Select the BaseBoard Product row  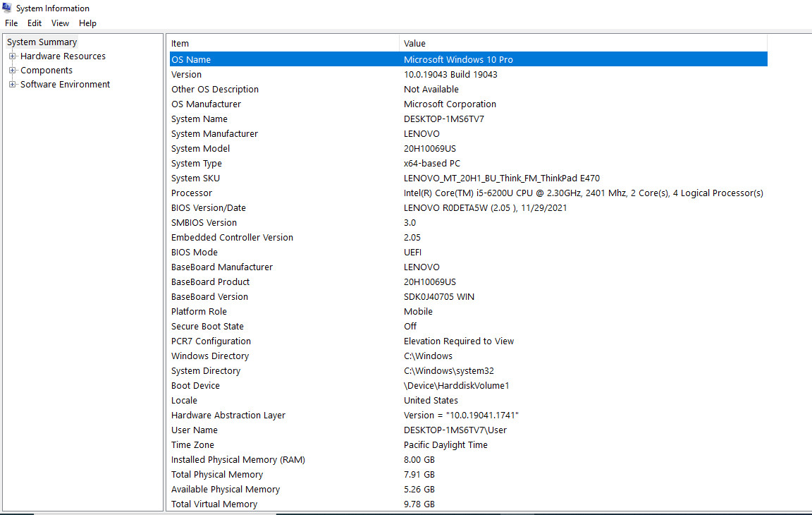click(x=468, y=282)
